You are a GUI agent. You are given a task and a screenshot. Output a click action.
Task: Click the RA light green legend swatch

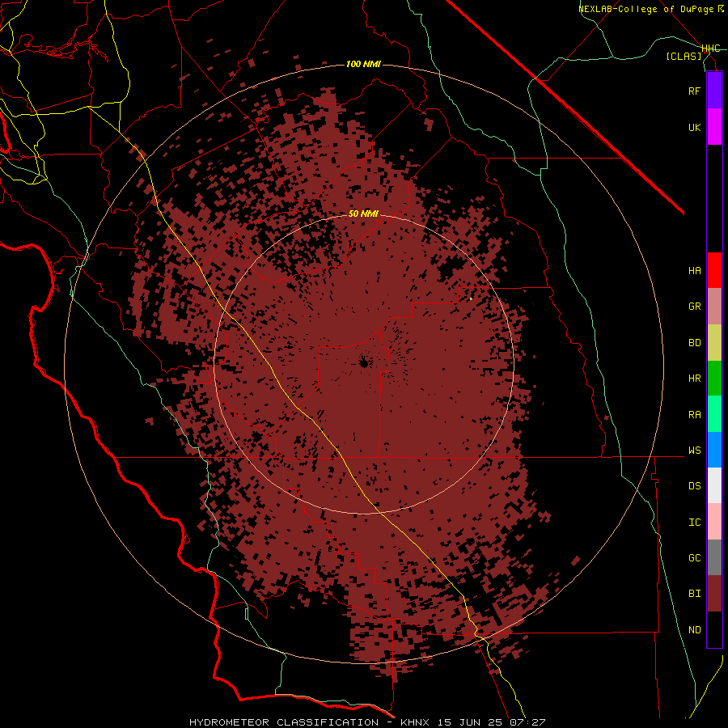(714, 414)
